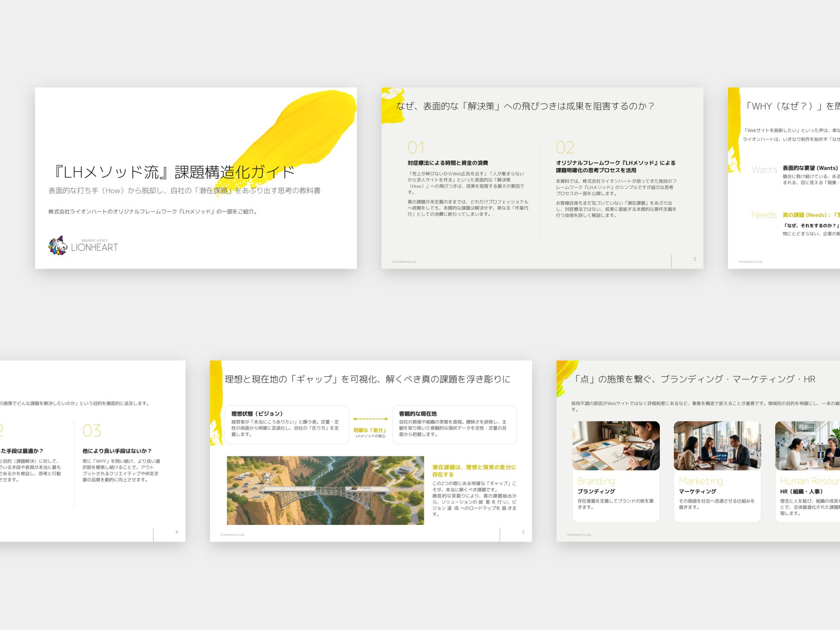Select heading 「点」の施策を繋ぐ、ブランディング・マーケティング・HR
Viewport: 840px width, 630px height.
pos(694,379)
